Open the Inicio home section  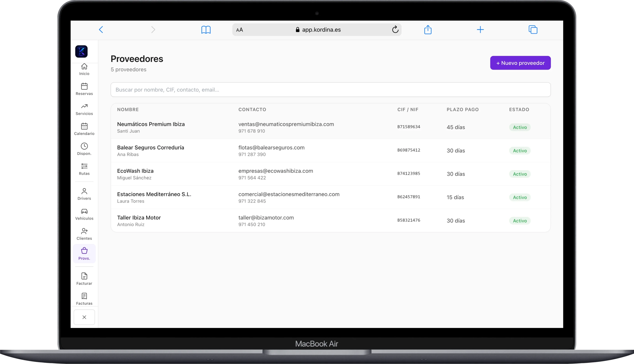coord(84,69)
